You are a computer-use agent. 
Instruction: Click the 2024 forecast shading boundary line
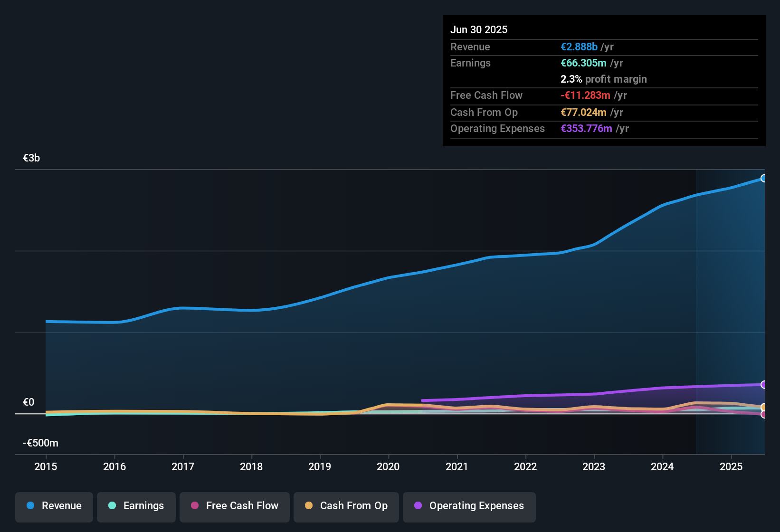696,309
